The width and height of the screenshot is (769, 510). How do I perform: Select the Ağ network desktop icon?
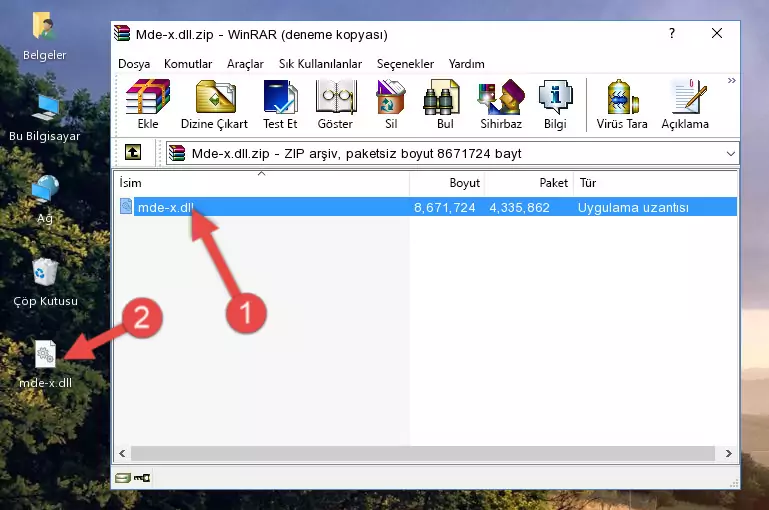click(x=45, y=200)
